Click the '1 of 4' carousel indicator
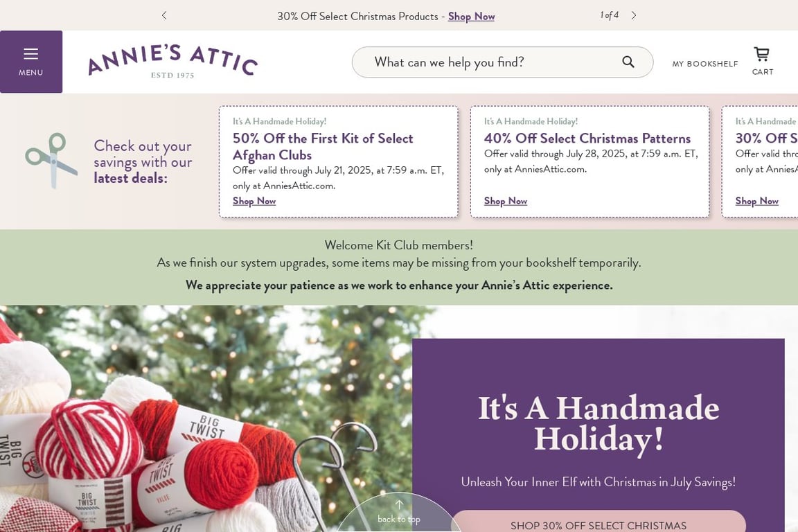798x532 pixels. point(609,15)
